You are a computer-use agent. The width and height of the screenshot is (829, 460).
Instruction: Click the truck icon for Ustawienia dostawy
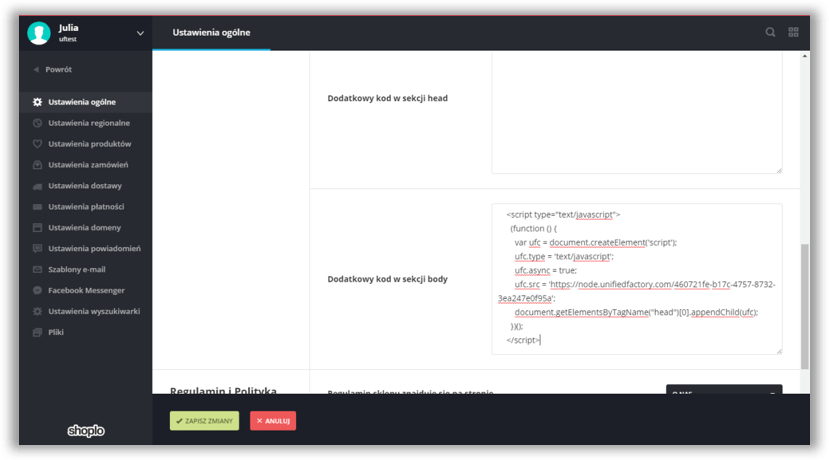37,186
